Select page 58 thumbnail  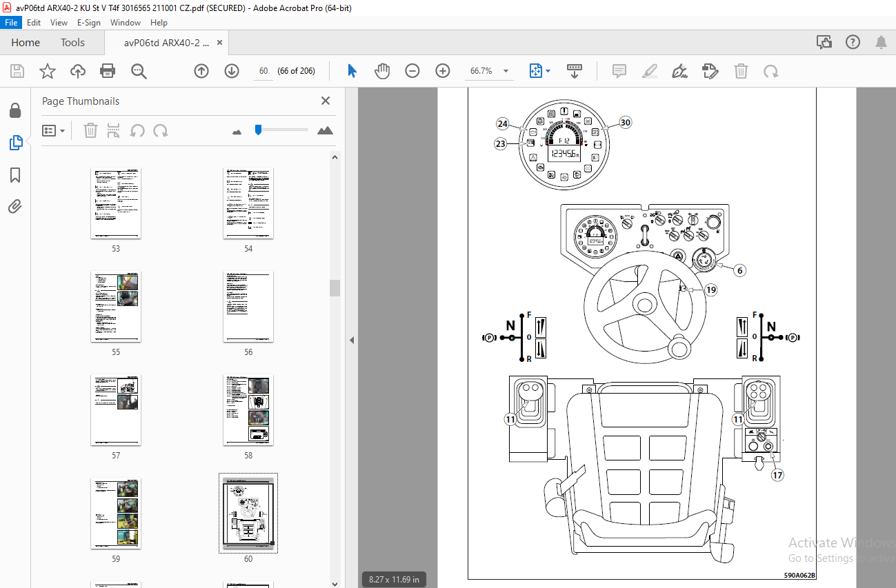248,410
